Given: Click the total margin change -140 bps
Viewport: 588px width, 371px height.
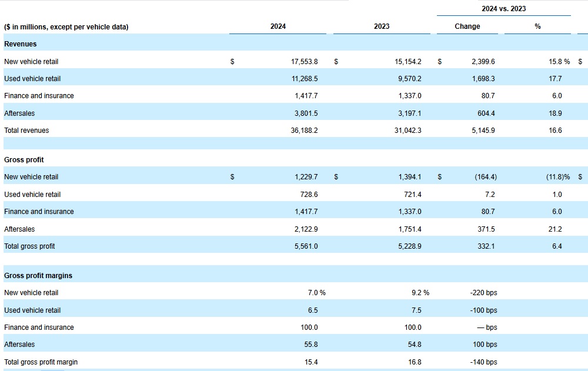Looking at the screenshot, I should (x=483, y=362).
